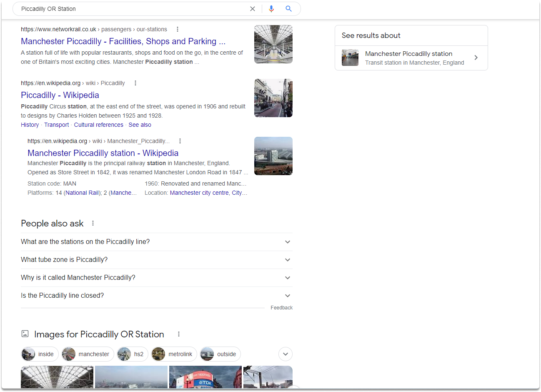Filter images by 'outside' chip
This screenshot has height=392, width=541.
220,354
